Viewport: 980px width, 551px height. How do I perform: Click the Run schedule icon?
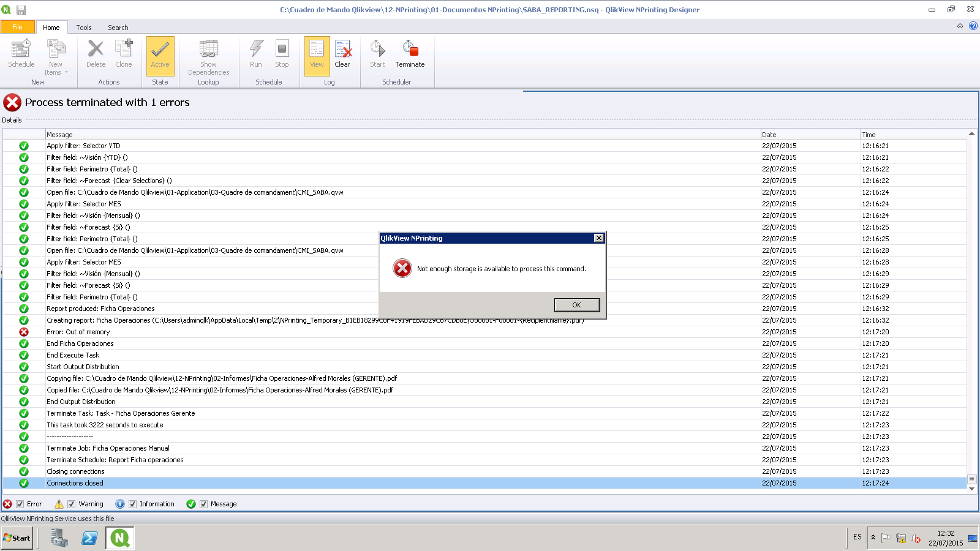[x=256, y=54]
